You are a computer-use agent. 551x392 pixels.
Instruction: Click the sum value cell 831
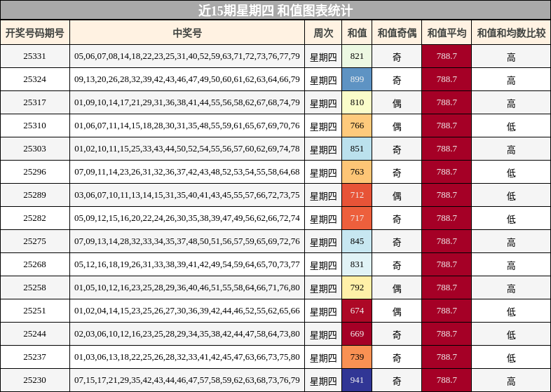click(357, 264)
